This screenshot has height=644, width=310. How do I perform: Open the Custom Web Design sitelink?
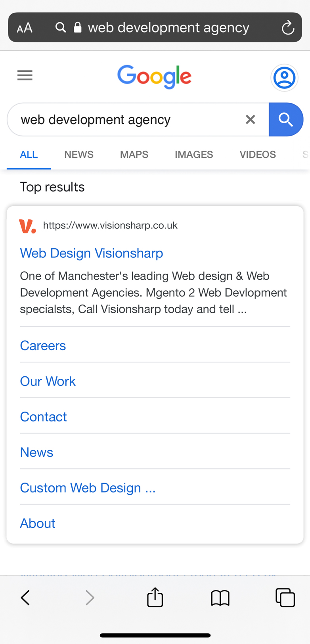(x=88, y=488)
